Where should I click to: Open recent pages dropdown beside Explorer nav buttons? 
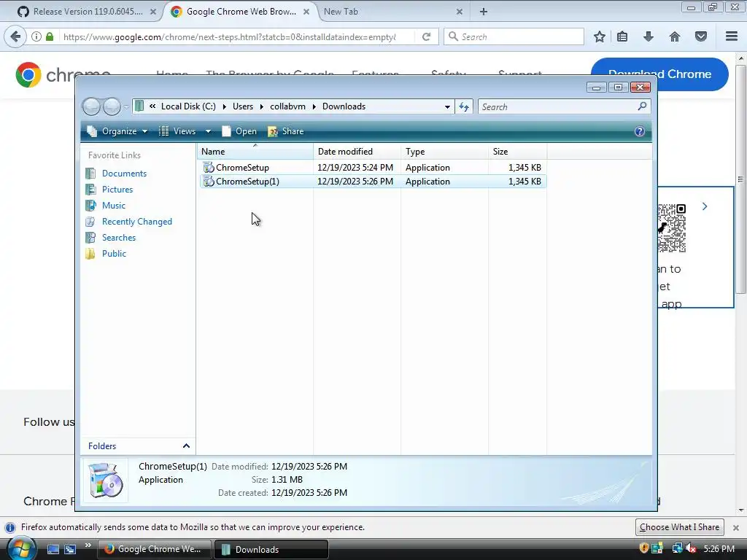(126, 106)
